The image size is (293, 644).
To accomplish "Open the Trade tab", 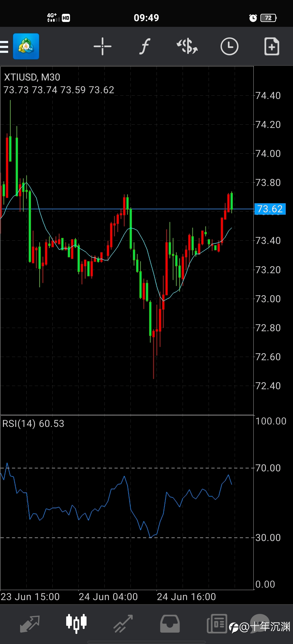I will click(x=123, y=624).
